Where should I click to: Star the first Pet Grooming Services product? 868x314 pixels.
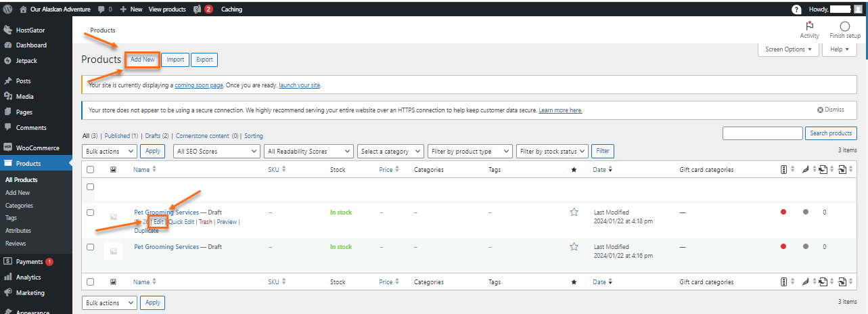tap(574, 212)
